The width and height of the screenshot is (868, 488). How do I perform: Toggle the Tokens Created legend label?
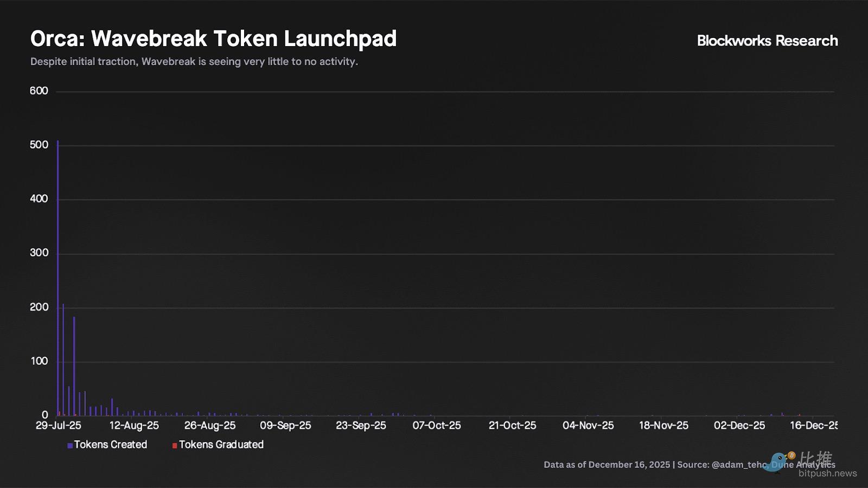[111, 445]
